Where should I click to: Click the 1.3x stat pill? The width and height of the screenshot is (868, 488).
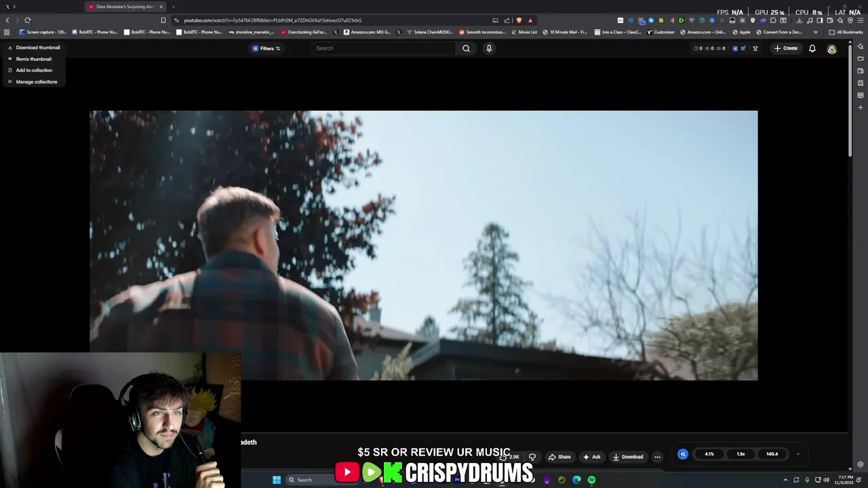tap(741, 454)
